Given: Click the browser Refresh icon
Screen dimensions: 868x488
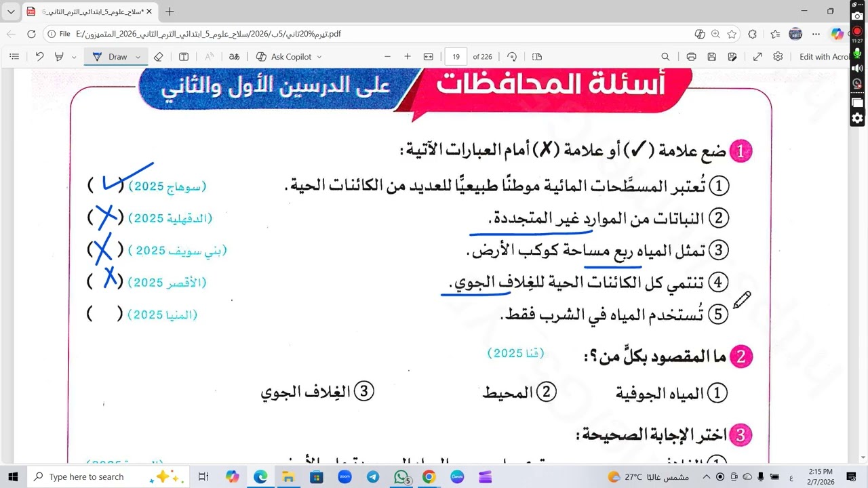Looking at the screenshot, I should coord(31,34).
